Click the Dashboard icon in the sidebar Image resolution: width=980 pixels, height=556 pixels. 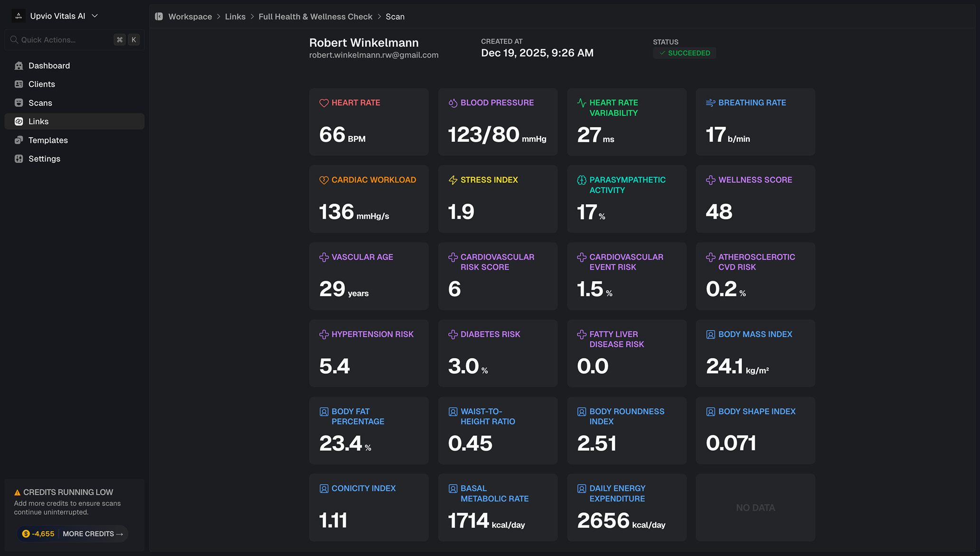click(x=19, y=66)
